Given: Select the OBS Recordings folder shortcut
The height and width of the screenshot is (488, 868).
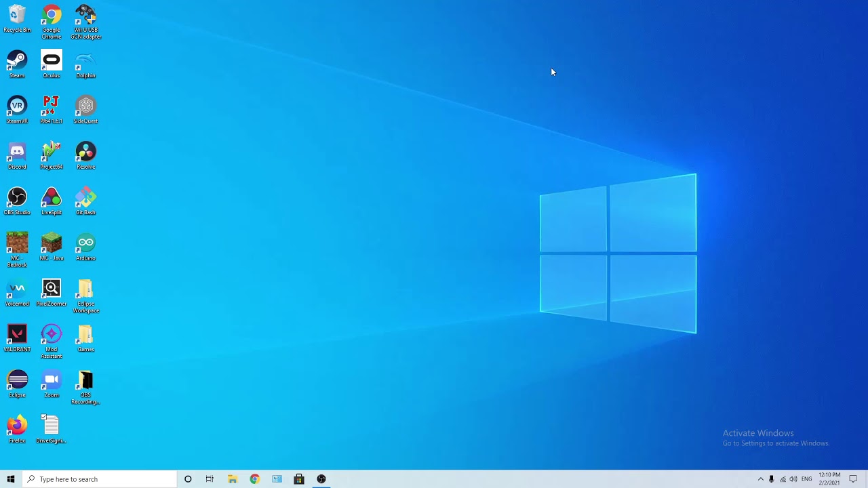Looking at the screenshot, I should pos(85,387).
